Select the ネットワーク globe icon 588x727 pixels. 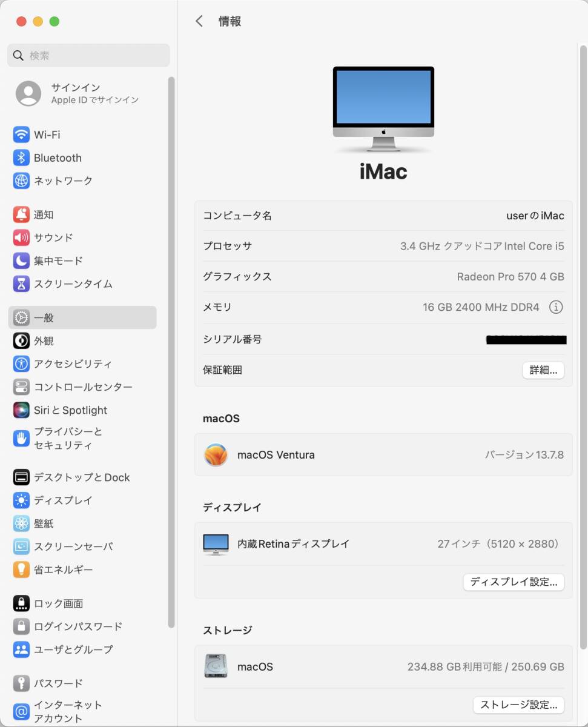[21, 181]
